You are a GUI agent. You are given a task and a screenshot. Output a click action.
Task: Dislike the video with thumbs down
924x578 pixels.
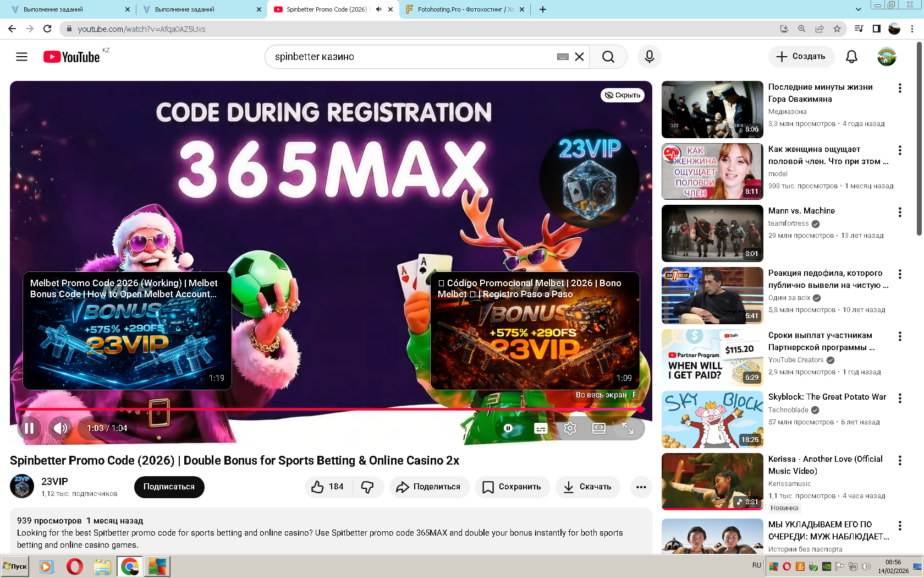tap(367, 487)
